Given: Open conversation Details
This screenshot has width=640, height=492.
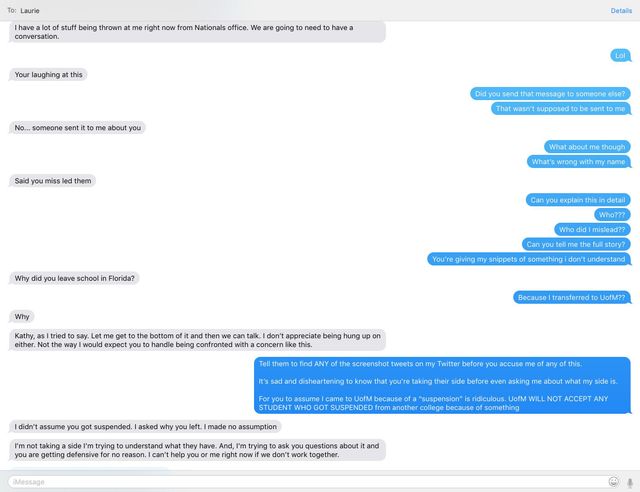Looking at the screenshot, I should point(621,11).
